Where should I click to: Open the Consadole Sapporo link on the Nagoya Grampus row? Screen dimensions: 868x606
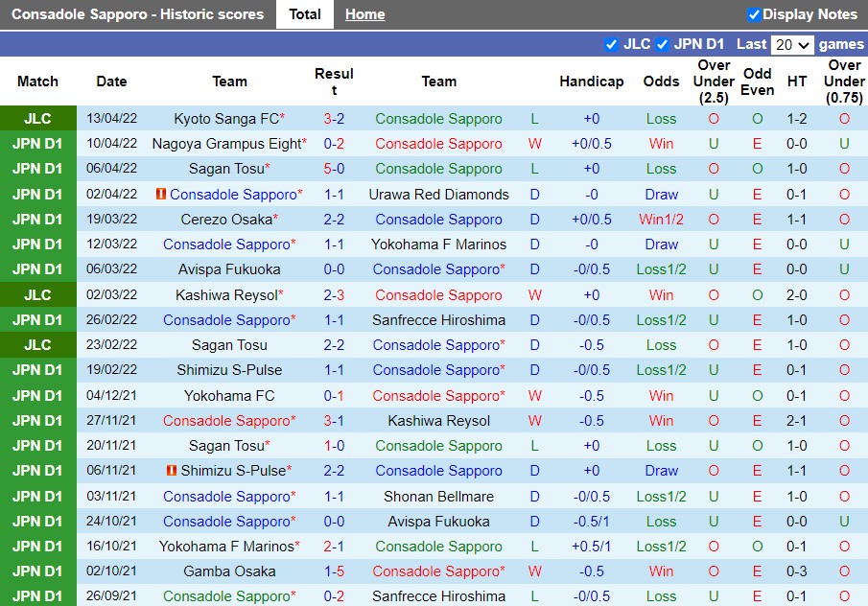[x=438, y=144]
